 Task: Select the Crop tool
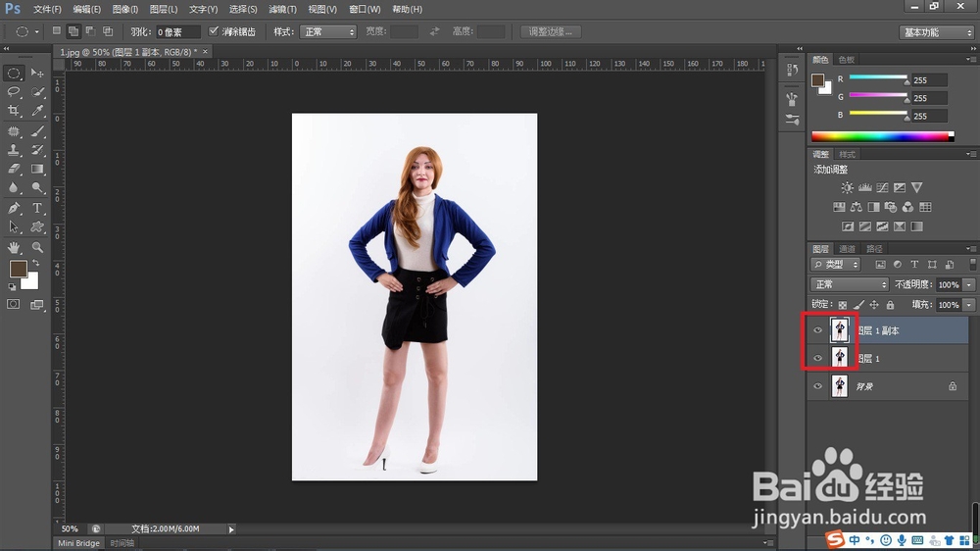pos(13,111)
